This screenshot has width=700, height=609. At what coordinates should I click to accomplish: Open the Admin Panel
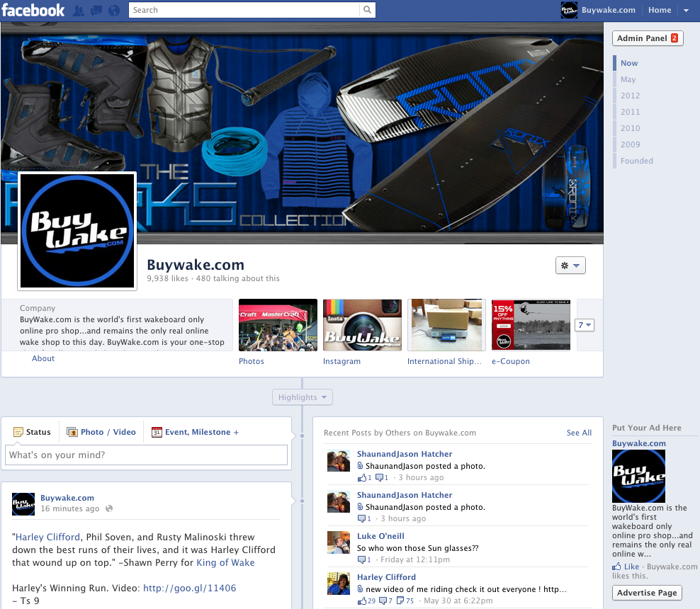point(647,38)
